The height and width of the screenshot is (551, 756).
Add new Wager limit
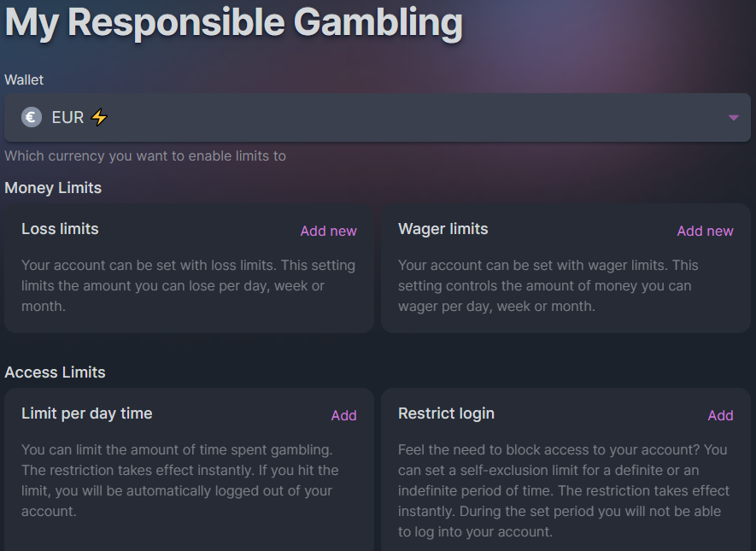click(705, 231)
